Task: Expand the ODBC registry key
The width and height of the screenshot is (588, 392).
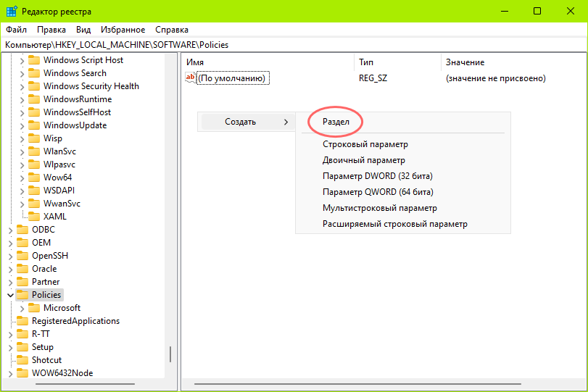Action: 10,230
